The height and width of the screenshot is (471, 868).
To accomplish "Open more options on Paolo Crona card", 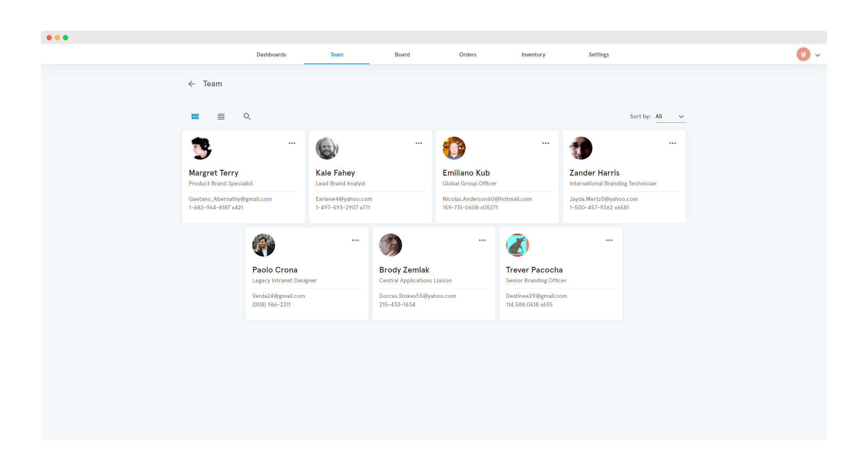I will coord(355,240).
